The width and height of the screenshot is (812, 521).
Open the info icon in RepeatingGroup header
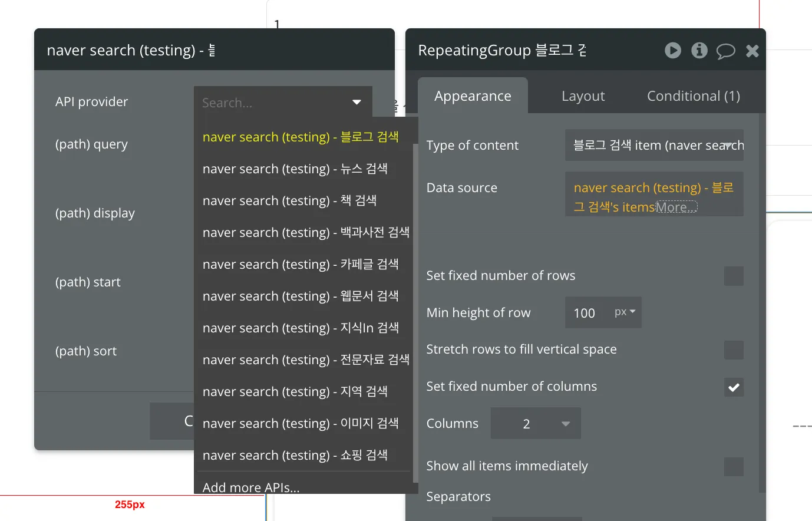tap(699, 51)
